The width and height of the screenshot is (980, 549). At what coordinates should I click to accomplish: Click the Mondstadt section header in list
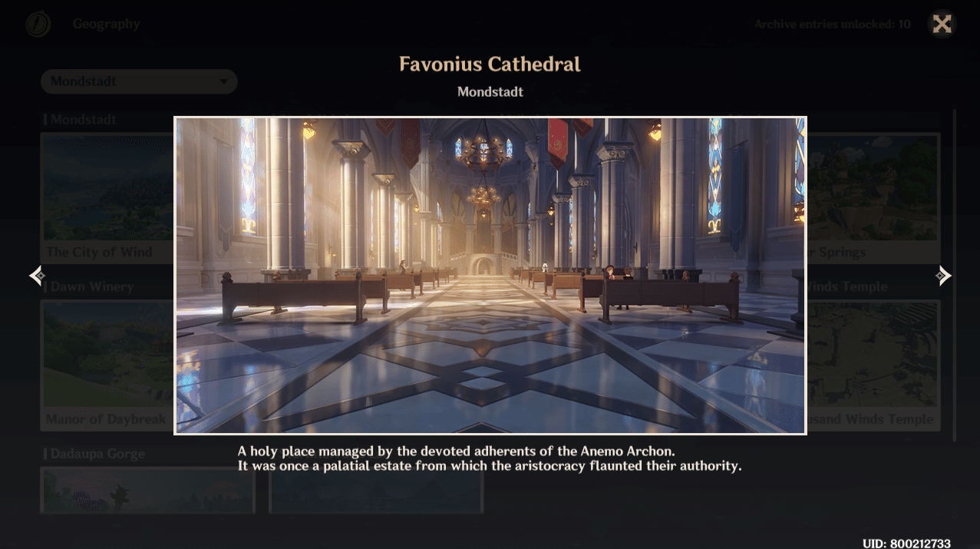tap(83, 120)
